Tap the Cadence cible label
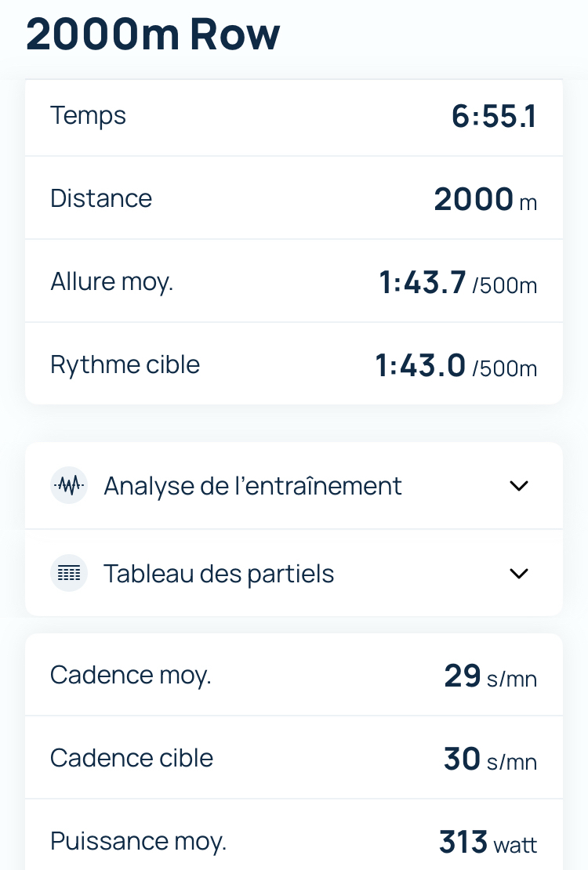 coord(132,758)
